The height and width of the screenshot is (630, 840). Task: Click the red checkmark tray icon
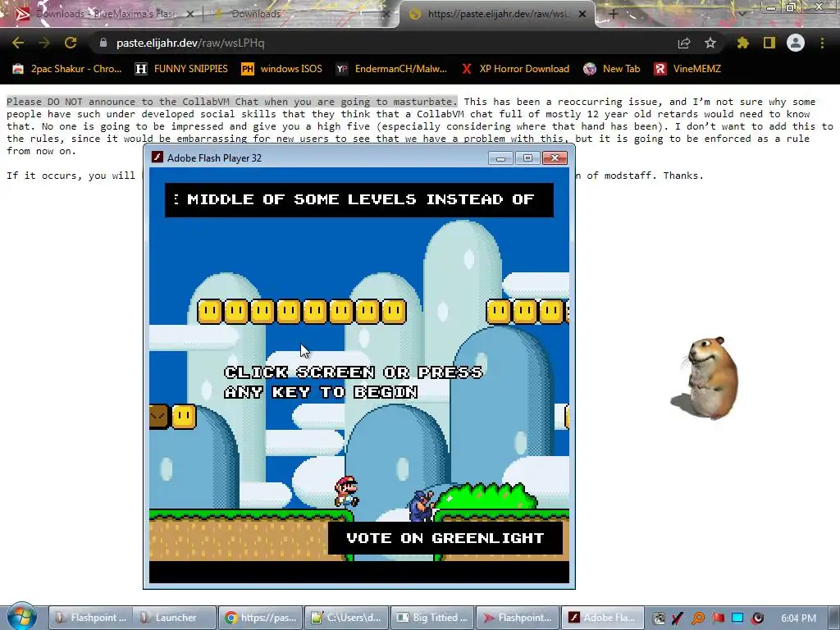678,619
